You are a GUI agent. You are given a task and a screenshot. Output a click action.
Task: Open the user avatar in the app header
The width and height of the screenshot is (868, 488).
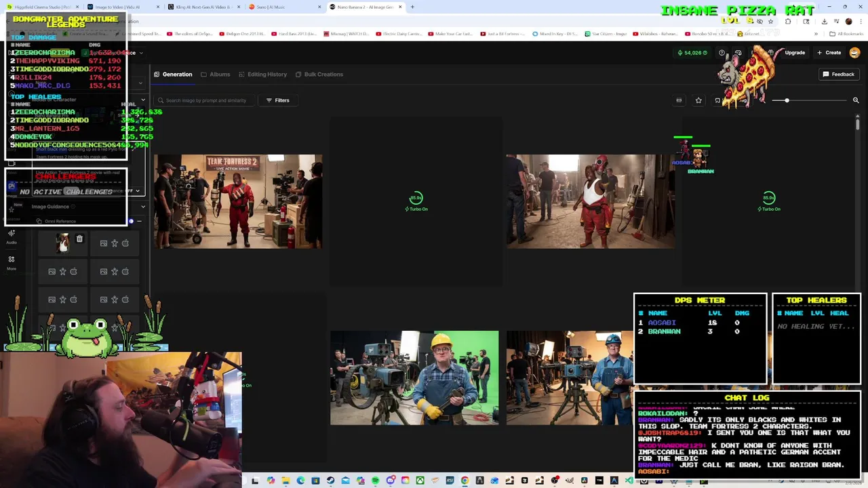click(855, 53)
